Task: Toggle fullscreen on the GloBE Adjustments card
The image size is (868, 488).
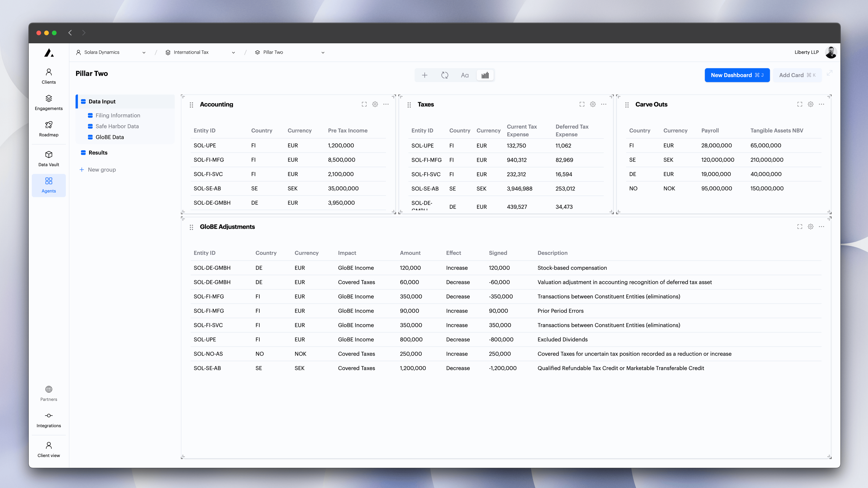Action: click(799, 227)
